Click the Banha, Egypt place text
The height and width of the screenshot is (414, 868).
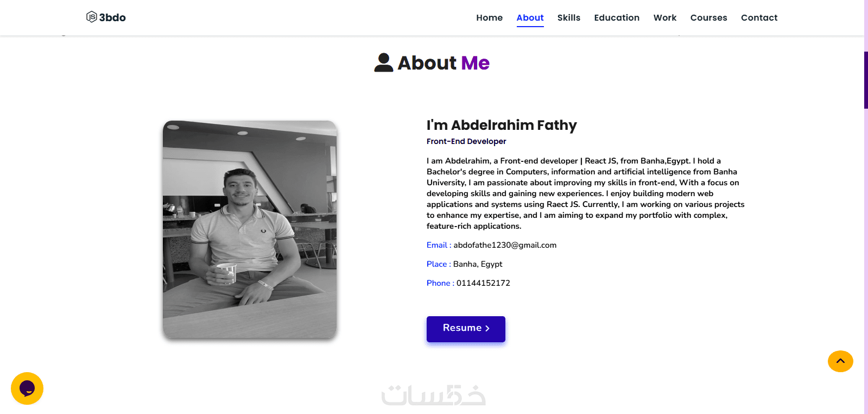point(478,264)
